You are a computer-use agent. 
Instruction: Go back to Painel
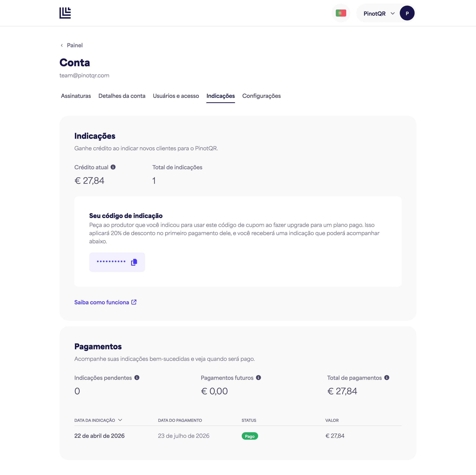[75, 45]
